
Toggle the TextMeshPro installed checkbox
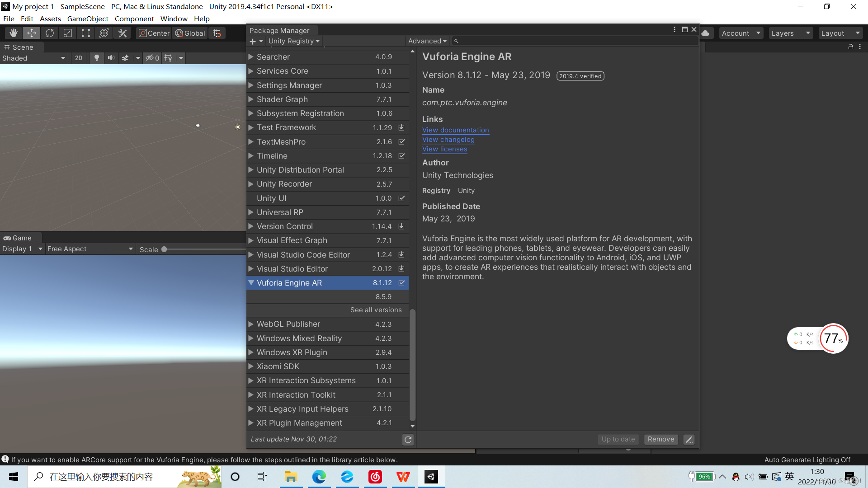point(403,141)
